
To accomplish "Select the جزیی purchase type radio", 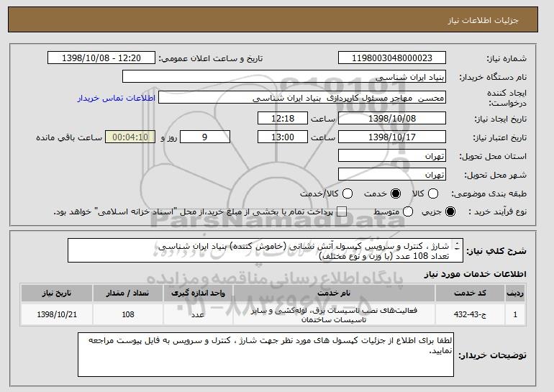I will (x=450, y=211).
